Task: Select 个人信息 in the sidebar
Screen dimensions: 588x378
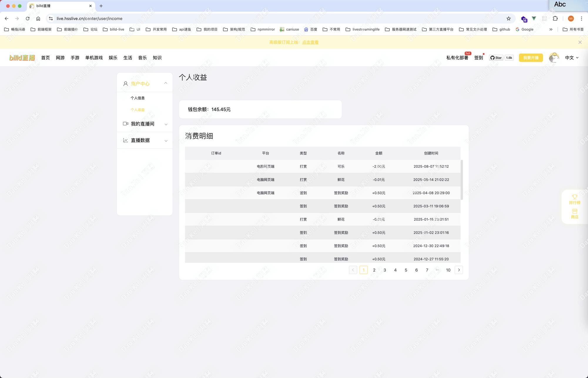Action: (x=138, y=98)
